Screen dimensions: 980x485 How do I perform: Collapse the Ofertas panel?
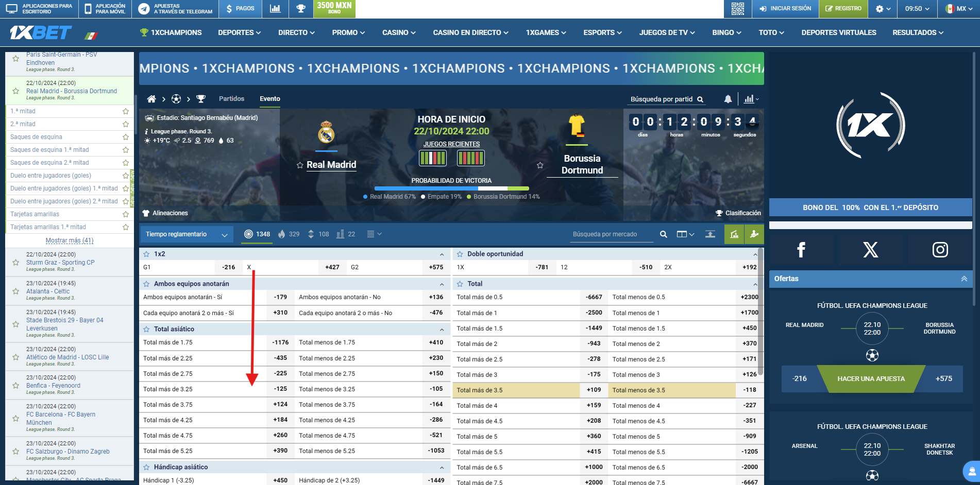(x=964, y=279)
